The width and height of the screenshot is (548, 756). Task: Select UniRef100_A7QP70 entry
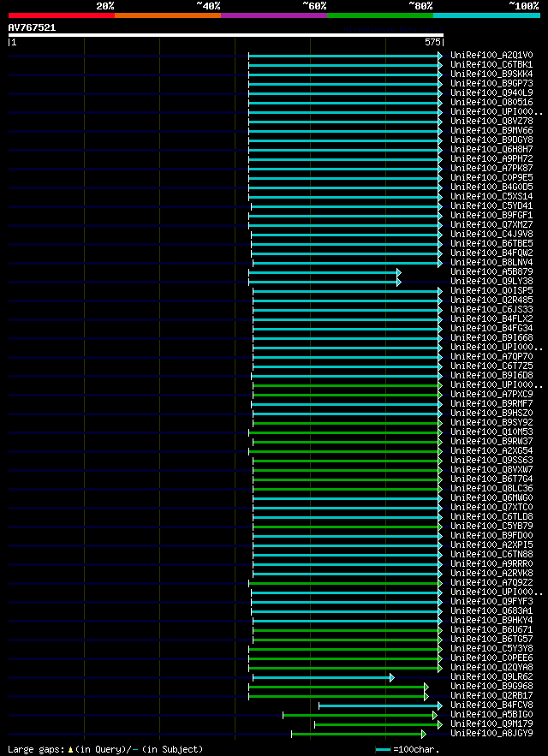(491, 357)
